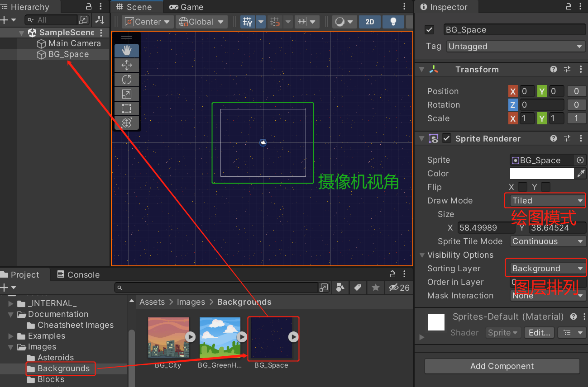Click Images in the breadcrumb path

[191, 302]
